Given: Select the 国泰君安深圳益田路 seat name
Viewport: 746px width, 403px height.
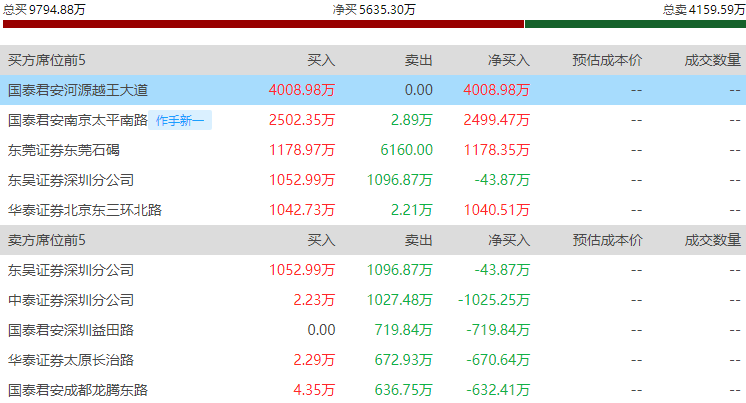Looking at the screenshot, I should (70, 330).
